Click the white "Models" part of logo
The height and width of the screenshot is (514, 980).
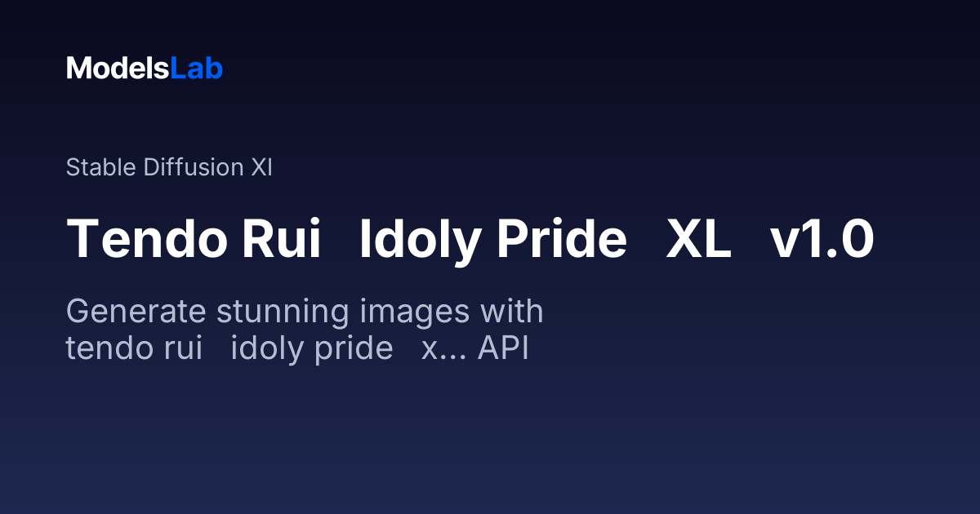118,69
